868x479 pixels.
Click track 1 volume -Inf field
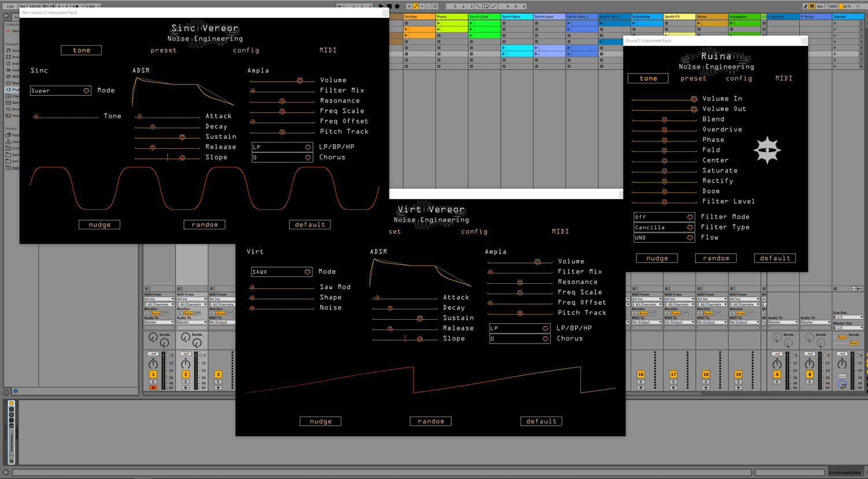click(153, 354)
